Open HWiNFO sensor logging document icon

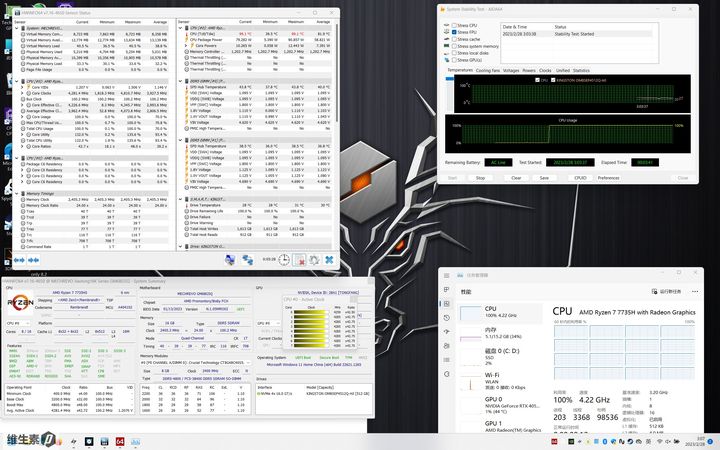point(299,259)
